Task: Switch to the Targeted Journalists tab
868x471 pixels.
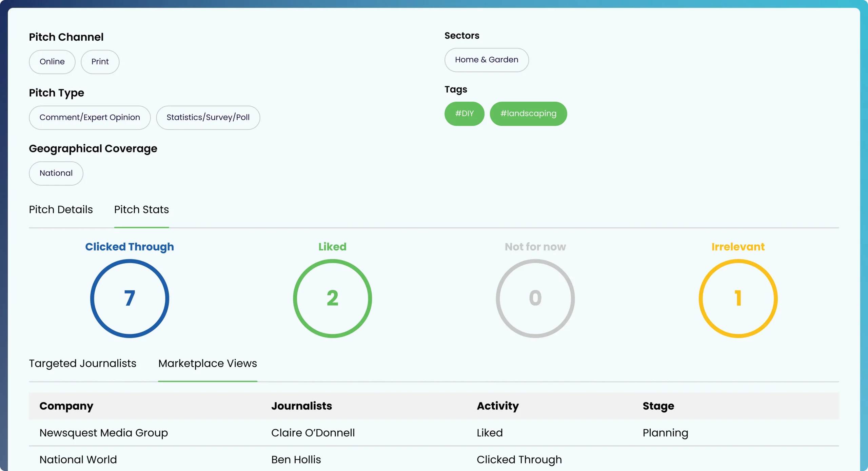Action: coord(82,363)
